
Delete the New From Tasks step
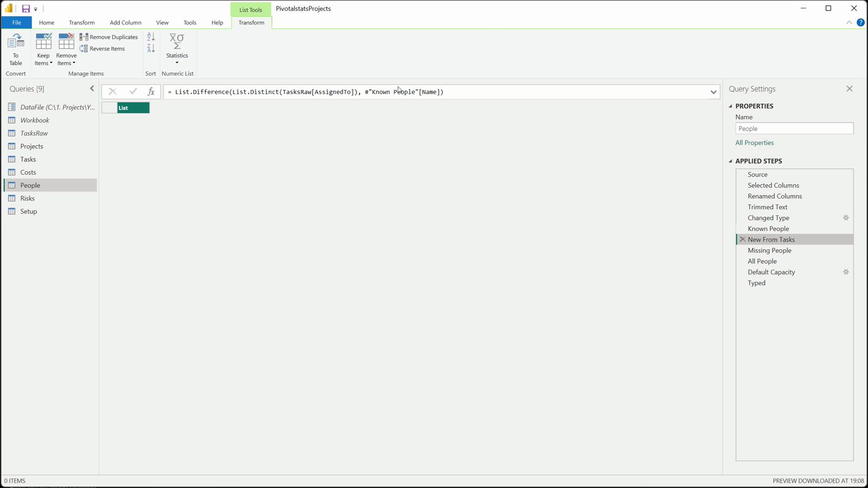tap(742, 239)
